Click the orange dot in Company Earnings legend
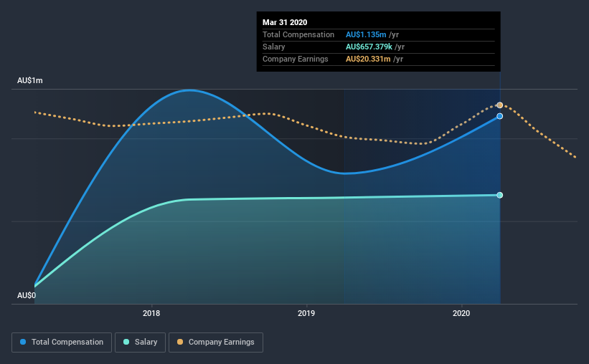 pos(180,342)
